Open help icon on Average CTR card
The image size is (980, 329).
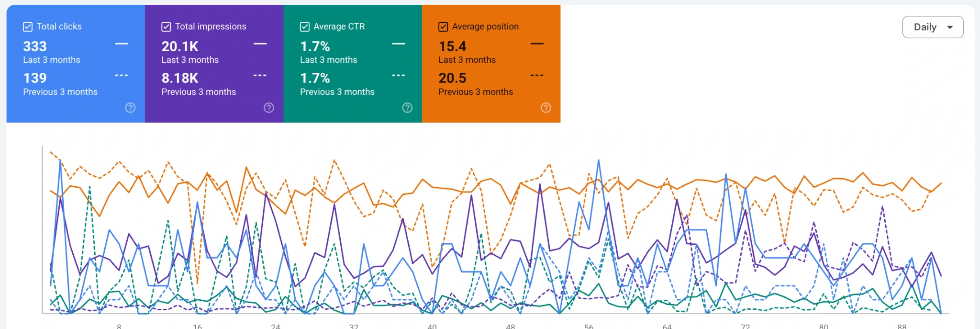(x=407, y=108)
